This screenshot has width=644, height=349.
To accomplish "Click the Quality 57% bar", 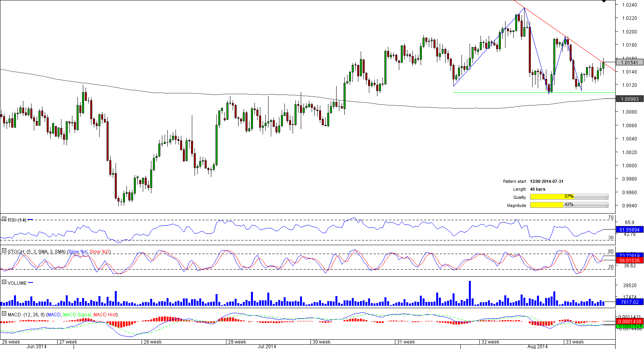I will click(x=569, y=197).
